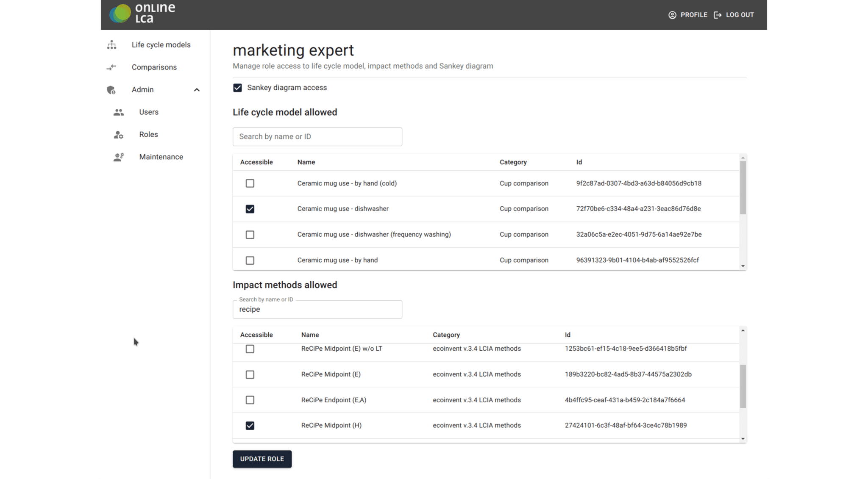This screenshot has height=479, width=868.
Task: Enable access for Ceramic mug use - by hand (cold)
Action: tap(250, 183)
